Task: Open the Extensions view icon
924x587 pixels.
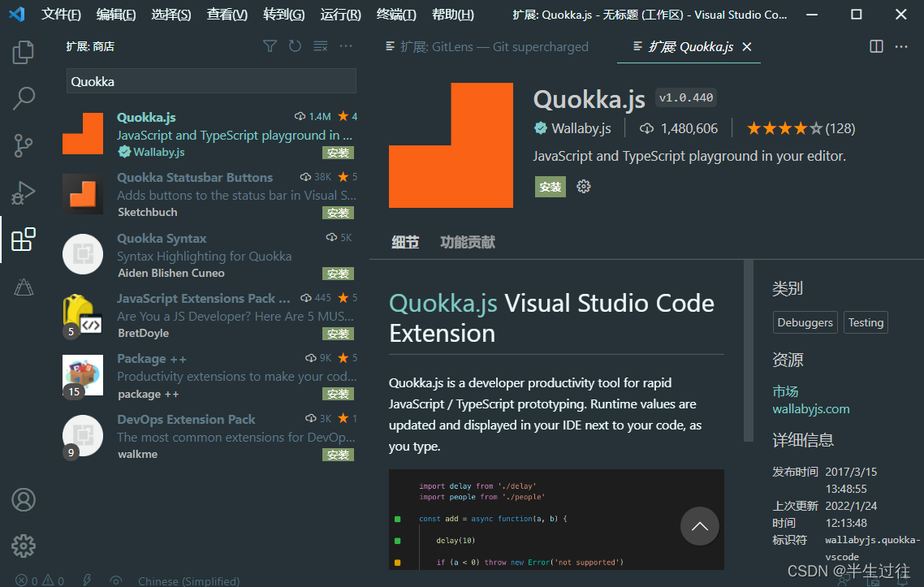Action: (23, 240)
